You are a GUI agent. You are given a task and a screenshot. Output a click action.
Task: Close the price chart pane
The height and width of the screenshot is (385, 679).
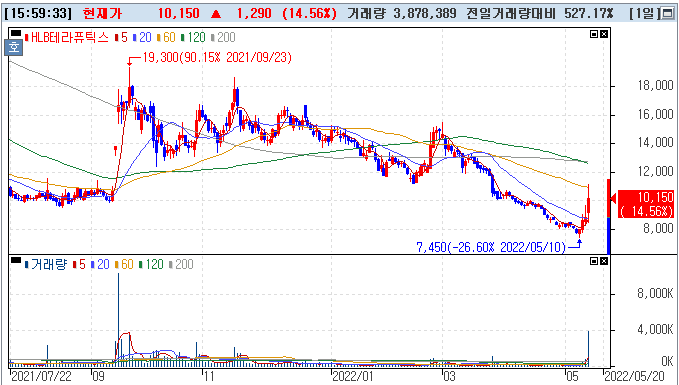pos(604,34)
